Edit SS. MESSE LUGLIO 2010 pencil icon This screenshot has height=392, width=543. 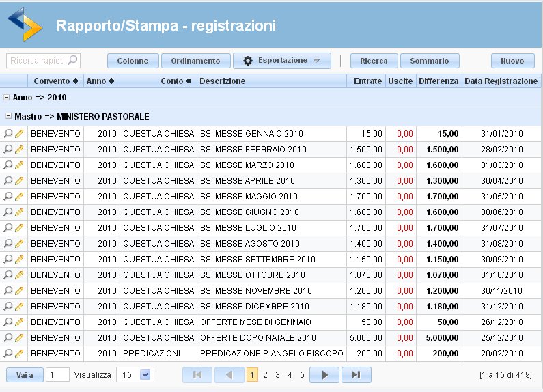coord(19,227)
